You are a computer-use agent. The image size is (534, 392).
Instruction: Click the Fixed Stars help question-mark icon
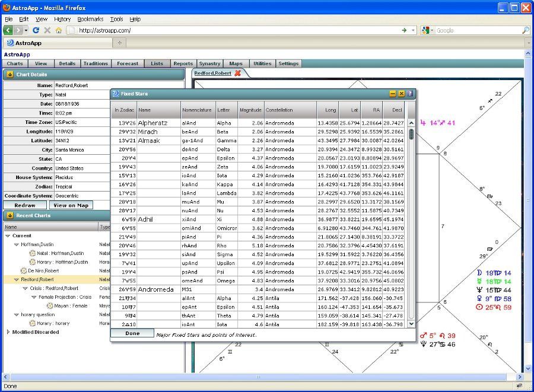409,94
